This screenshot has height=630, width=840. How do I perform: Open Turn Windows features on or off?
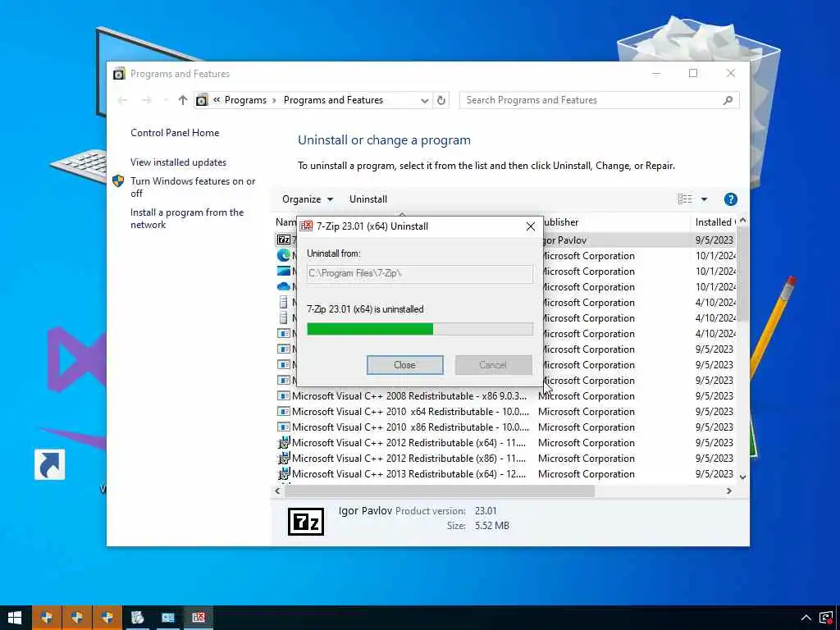pos(193,187)
